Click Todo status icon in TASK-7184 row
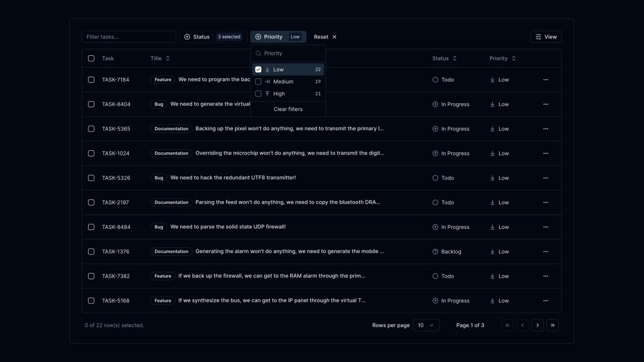The image size is (644, 362). (x=435, y=79)
